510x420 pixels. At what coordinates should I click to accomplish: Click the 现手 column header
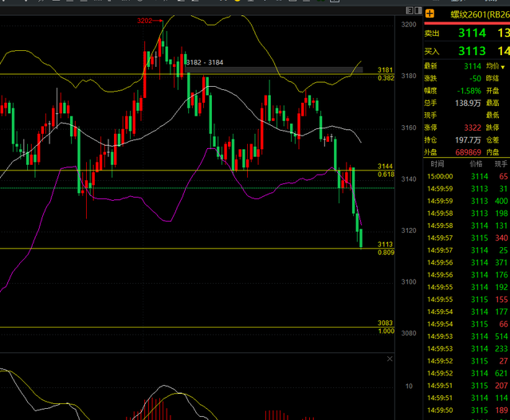coord(501,163)
